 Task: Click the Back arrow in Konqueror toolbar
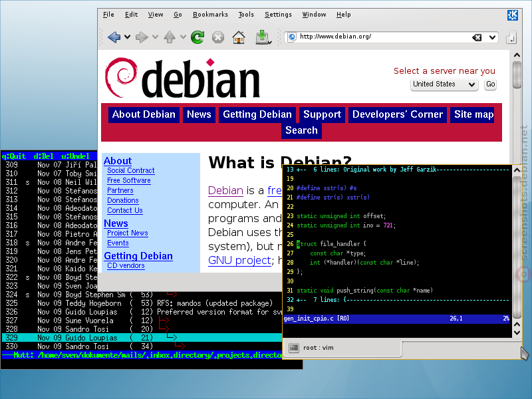coord(114,37)
